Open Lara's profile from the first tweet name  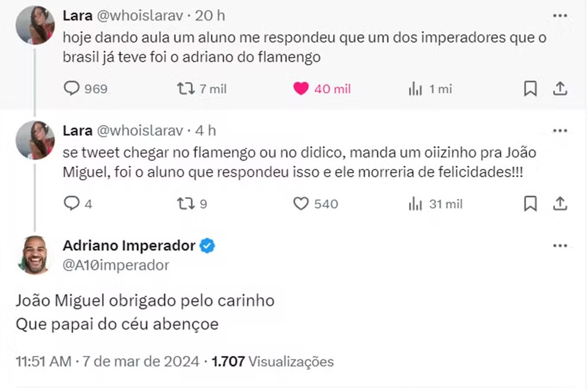[77, 15]
